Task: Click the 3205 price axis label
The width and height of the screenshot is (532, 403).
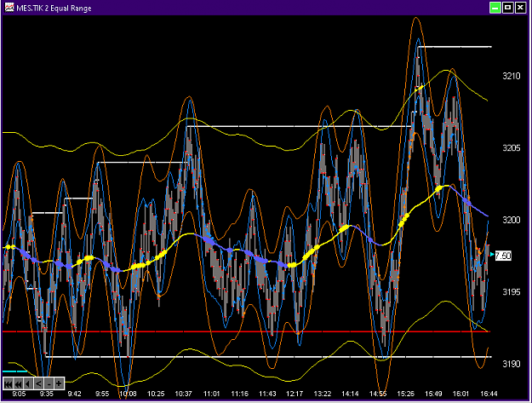Action: click(512, 148)
